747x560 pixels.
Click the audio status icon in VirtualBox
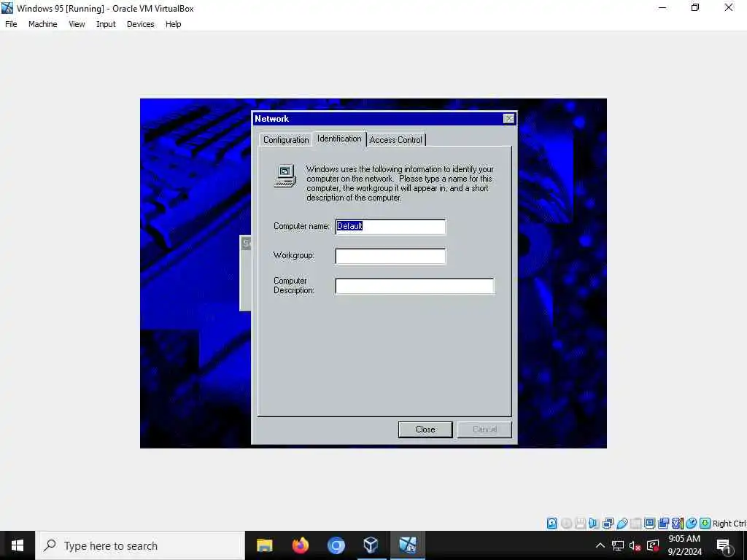tap(594, 524)
